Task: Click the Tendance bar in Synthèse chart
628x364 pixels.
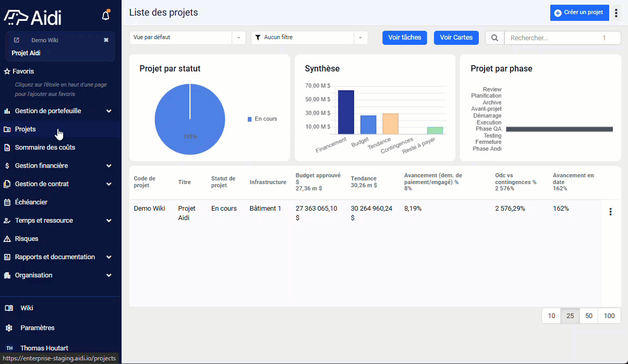Action: pos(390,124)
